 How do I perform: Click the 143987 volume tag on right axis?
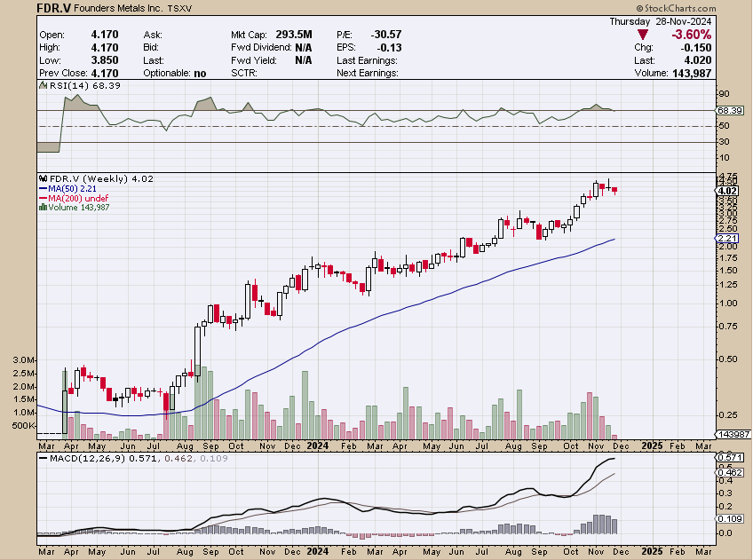pyautogui.click(x=733, y=434)
